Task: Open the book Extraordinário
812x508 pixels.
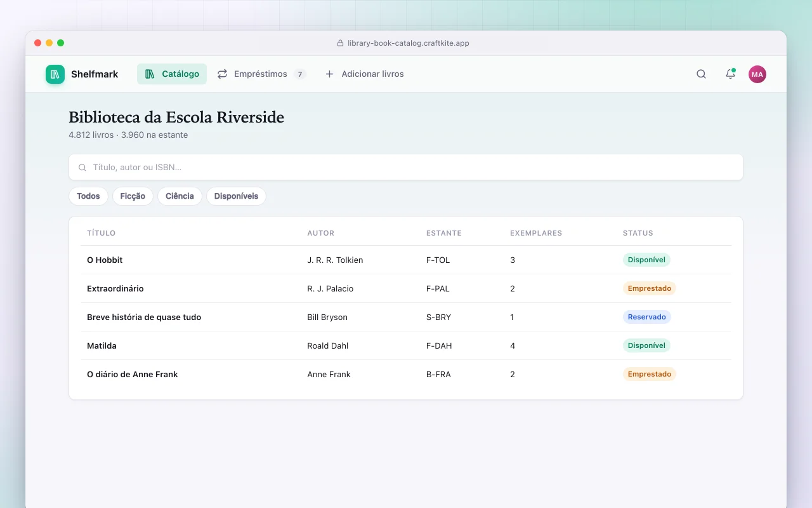Action: point(115,288)
